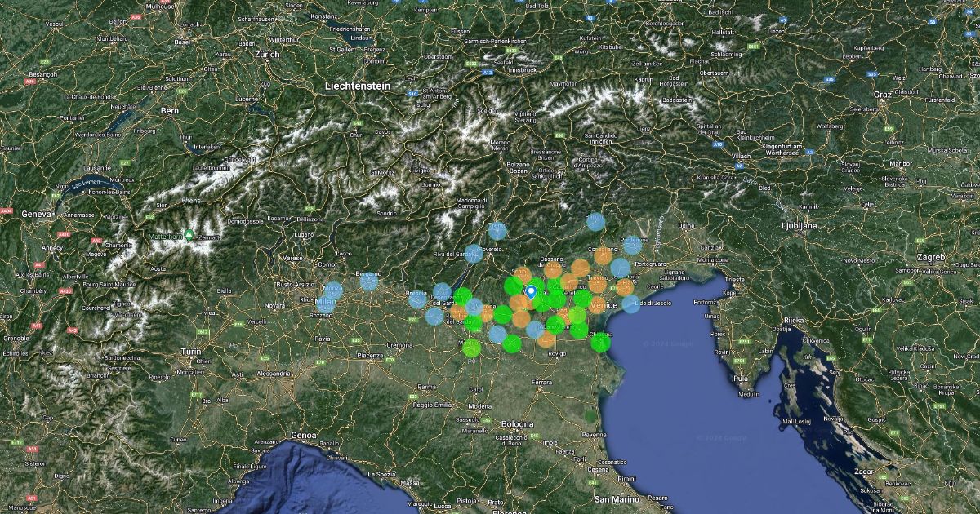Click the Zagreb city label
This screenshot has width=980, height=514.
click(x=931, y=257)
